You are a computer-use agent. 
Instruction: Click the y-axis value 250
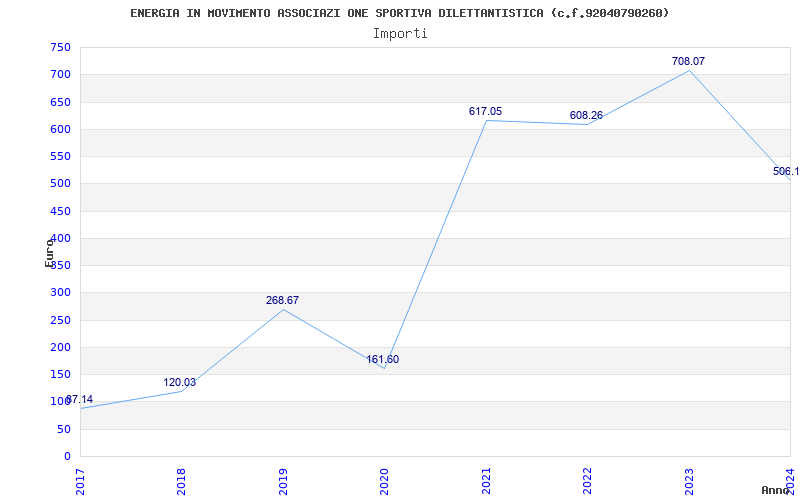(x=60, y=320)
